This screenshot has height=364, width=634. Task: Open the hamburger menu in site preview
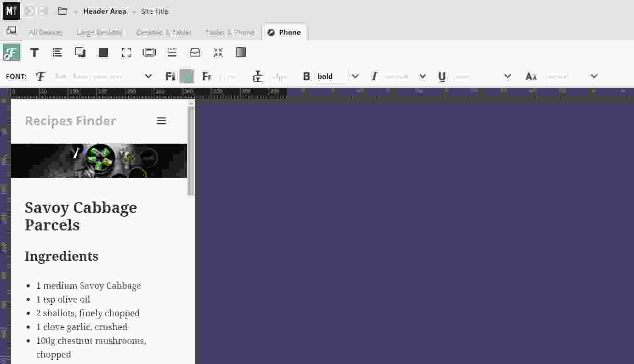point(161,121)
